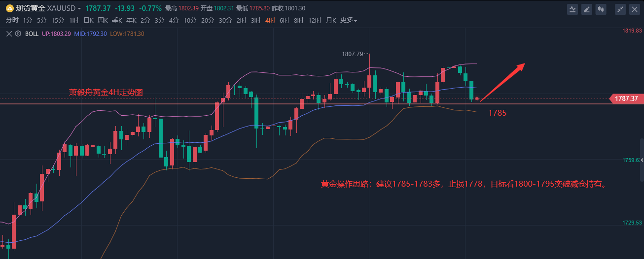The image size is (644, 259).
Task: Open BOLL indicator settings gear
Action: click(x=18, y=34)
